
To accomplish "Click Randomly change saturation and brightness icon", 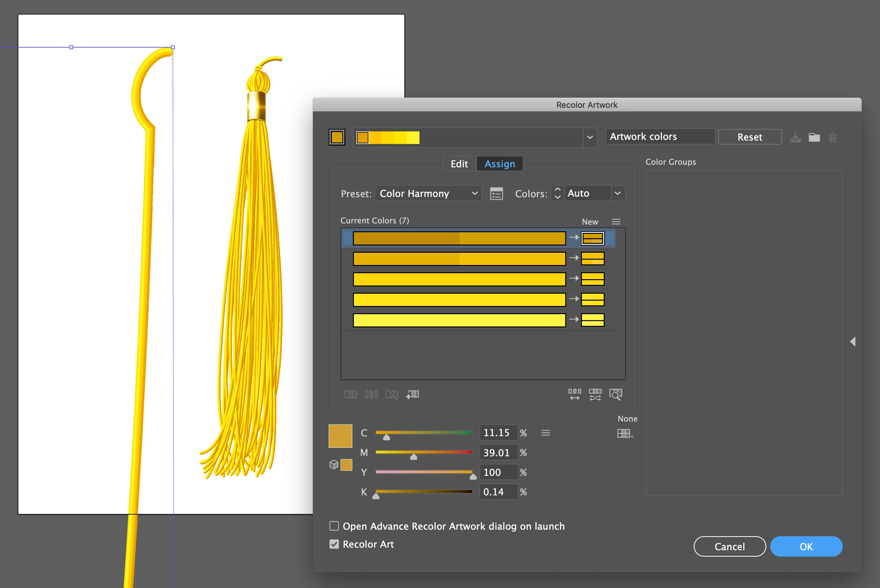I will (x=595, y=394).
